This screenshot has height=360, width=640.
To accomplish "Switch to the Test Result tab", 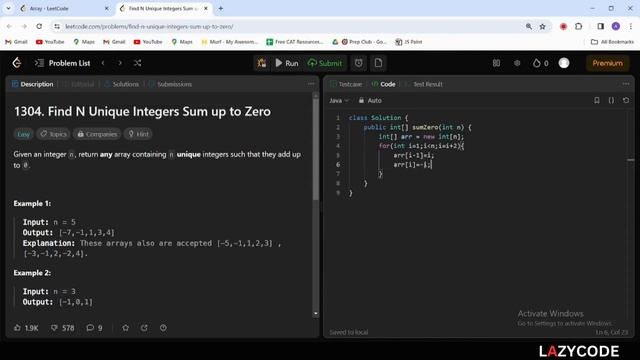I will (423, 84).
